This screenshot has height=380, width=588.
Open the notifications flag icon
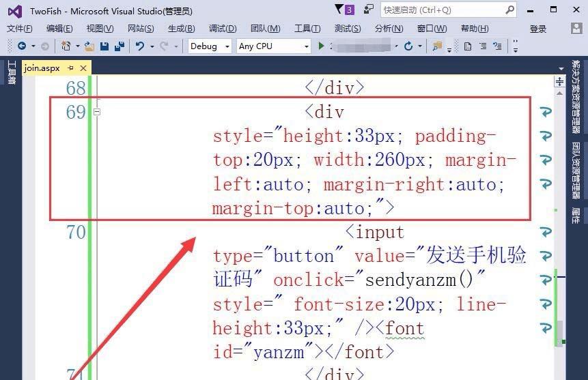(339, 9)
